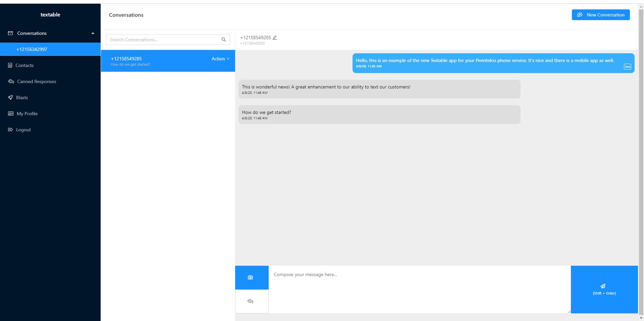Start a New Conversation
The image size is (644, 321).
pyautogui.click(x=600, y=15)
